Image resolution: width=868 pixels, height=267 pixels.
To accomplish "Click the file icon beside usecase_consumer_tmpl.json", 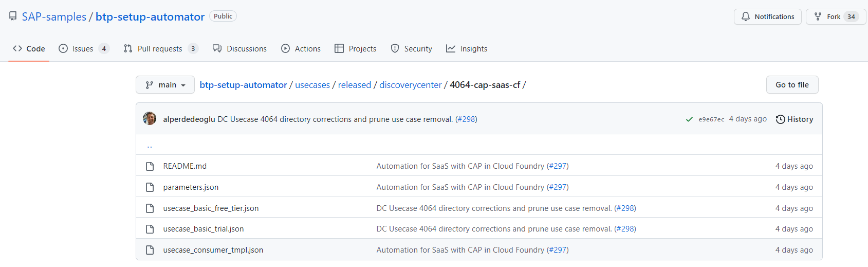I will [150, 250].
